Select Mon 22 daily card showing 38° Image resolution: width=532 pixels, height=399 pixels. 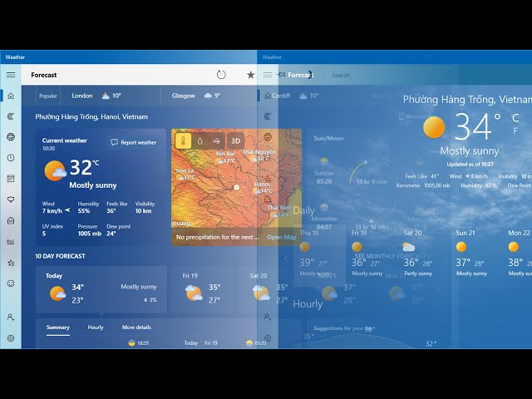pyautogui.click(x=519, y=253)
